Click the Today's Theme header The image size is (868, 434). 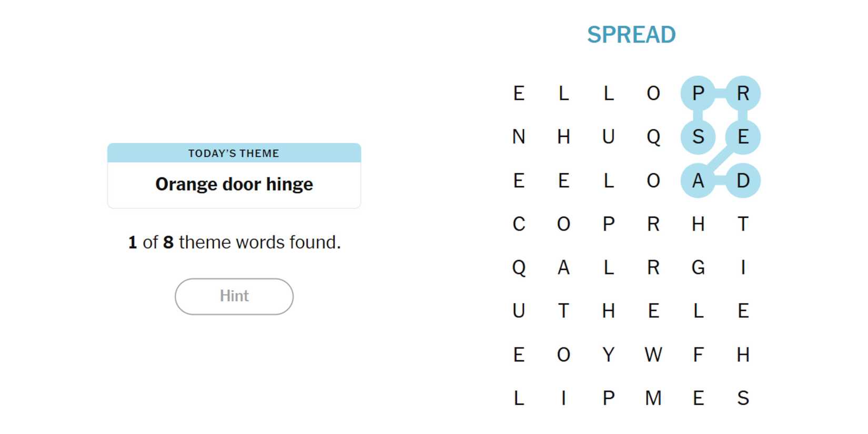pos(234,153)
